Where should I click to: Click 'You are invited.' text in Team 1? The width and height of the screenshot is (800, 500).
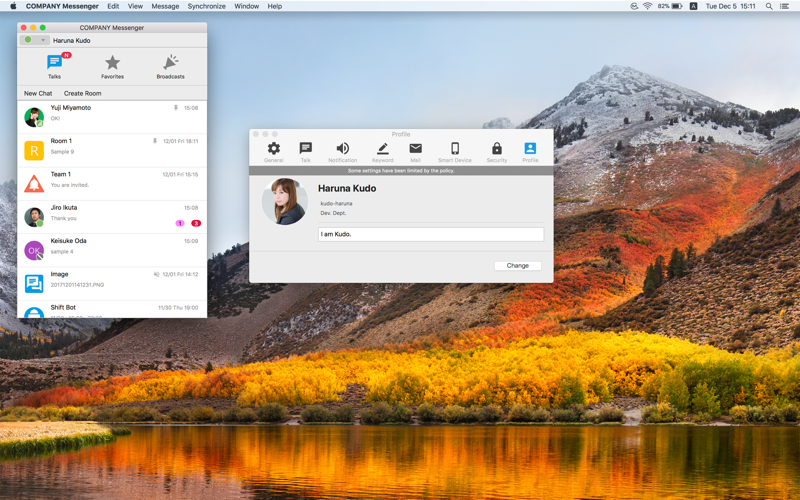pos(70,185)
